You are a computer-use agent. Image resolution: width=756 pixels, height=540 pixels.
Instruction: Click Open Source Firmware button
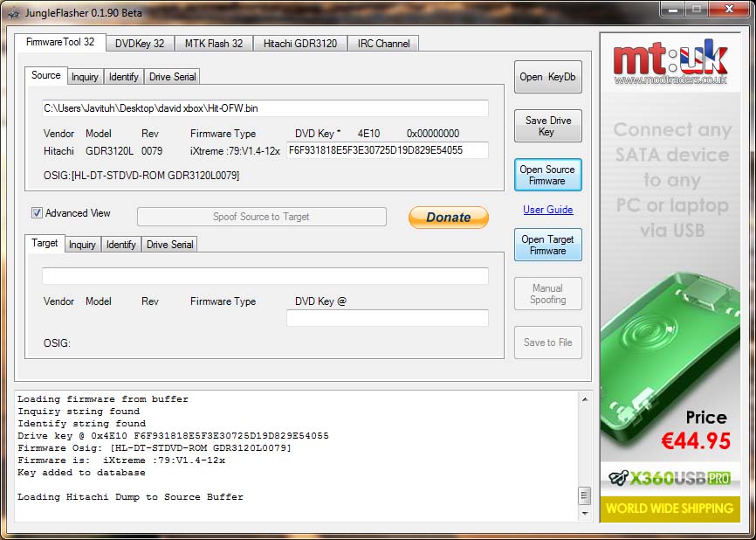pyautogui.click(x=547, y=175)
